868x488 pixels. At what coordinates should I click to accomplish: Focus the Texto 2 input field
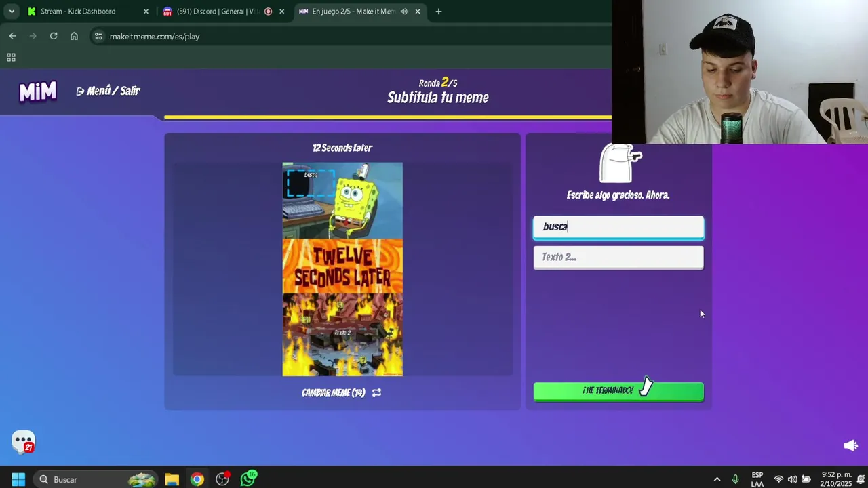click(618, 257)
